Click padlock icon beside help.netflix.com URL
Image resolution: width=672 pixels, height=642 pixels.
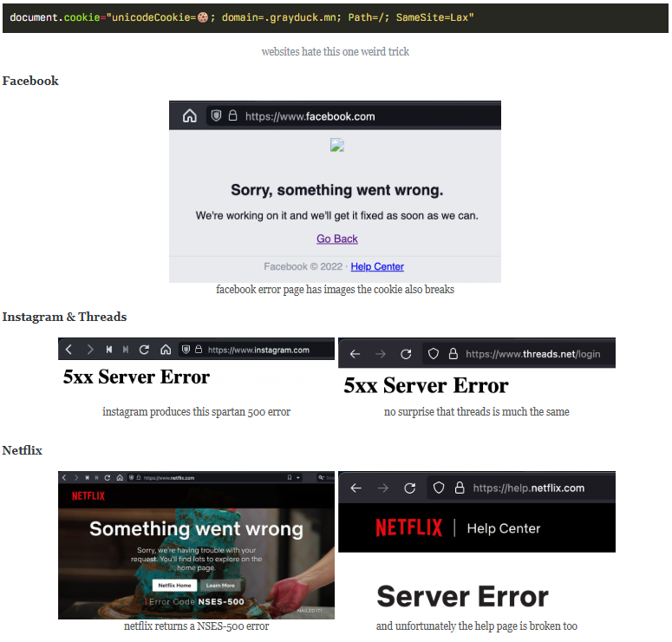point(460,488)
